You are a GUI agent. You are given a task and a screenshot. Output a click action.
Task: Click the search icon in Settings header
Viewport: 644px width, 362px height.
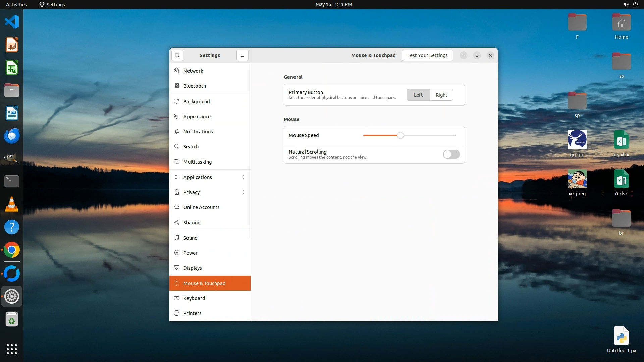pos(177,55)
